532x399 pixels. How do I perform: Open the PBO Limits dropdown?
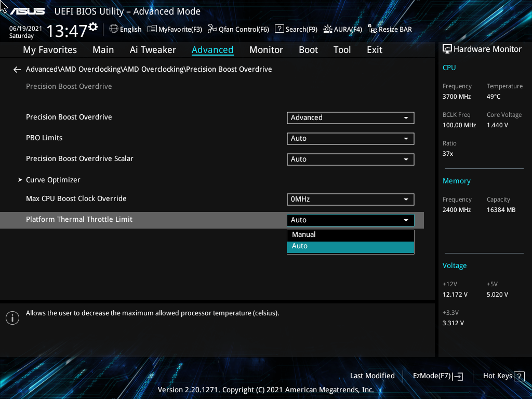pos(350,138)
